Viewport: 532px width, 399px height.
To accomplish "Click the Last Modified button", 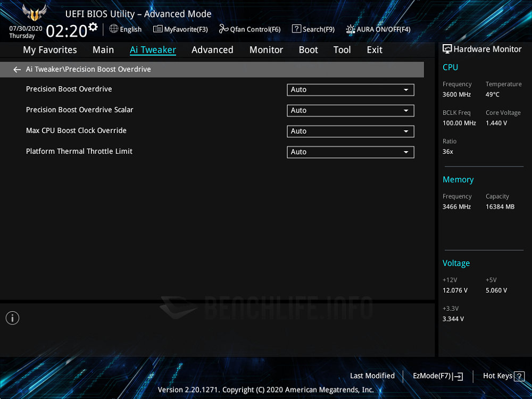I will click(x=372, y=376).
